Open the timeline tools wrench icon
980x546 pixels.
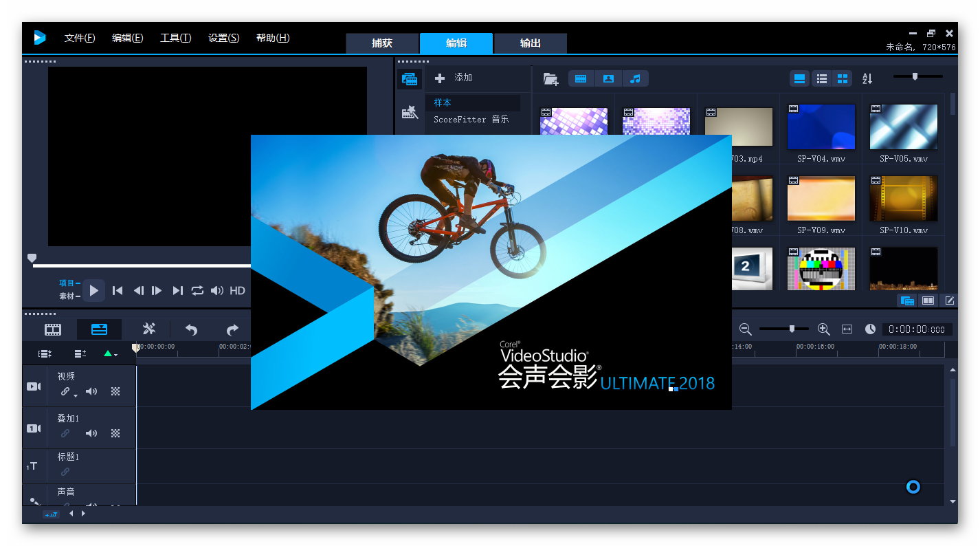coord(149,329)
